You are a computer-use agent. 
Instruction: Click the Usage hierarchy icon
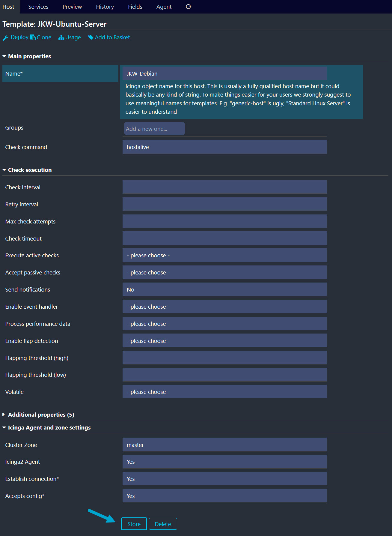pos(61,37)
